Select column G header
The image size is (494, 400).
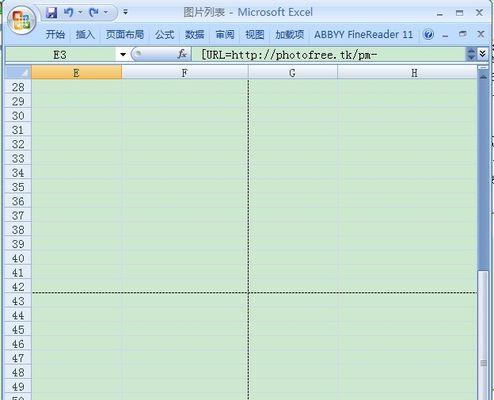tap(292, 73)
